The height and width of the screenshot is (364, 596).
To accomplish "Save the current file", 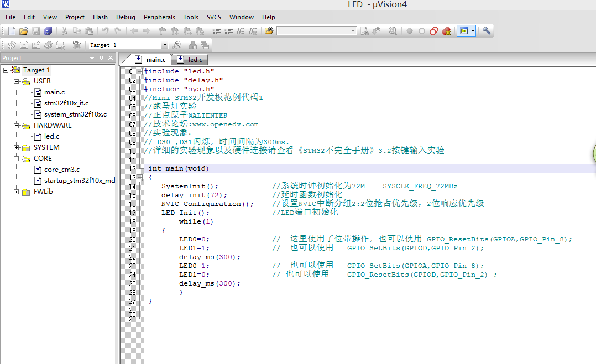I will click(36, 31).
